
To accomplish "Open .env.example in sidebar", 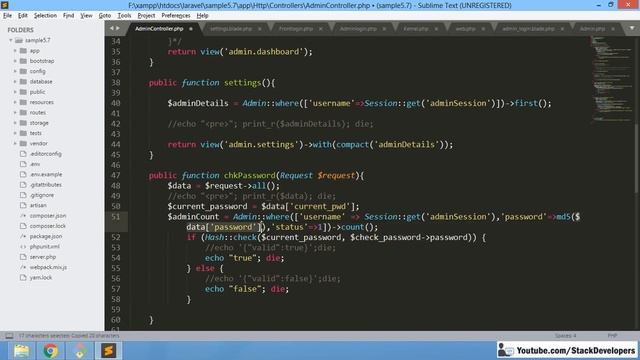I will click(46, 174).
